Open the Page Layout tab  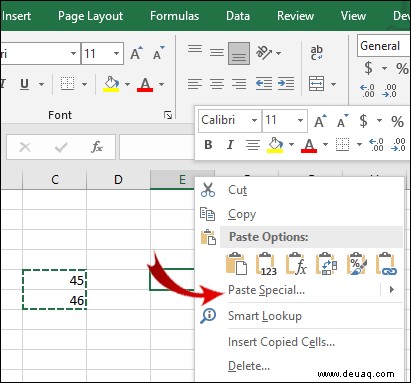[x=90, y=16]
